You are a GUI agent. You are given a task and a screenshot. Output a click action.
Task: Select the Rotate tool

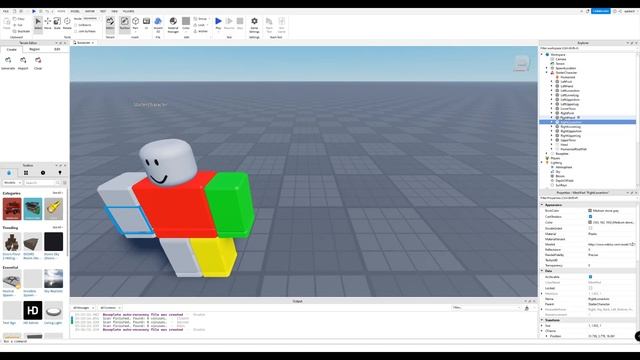coord(67,23)
